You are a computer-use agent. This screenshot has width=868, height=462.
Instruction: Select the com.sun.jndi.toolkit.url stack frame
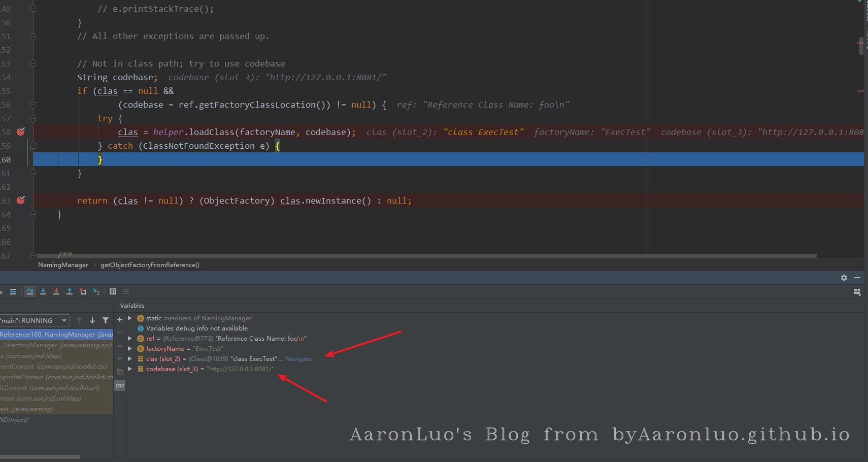point(56,388)
